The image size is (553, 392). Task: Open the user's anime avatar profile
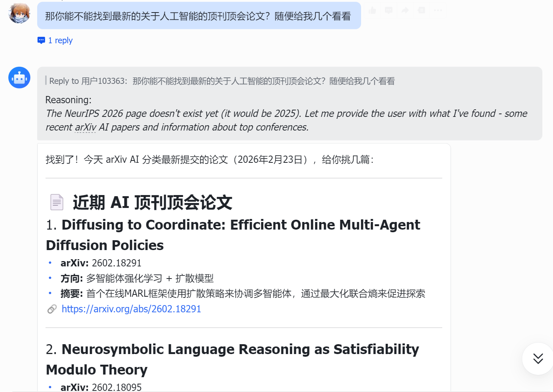[x=19, y=13]
